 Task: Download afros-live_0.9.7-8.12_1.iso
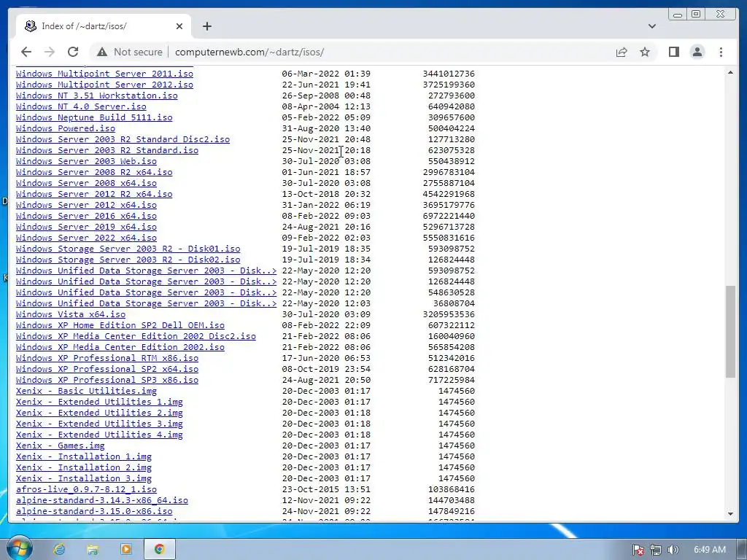[x=86, y=489]
